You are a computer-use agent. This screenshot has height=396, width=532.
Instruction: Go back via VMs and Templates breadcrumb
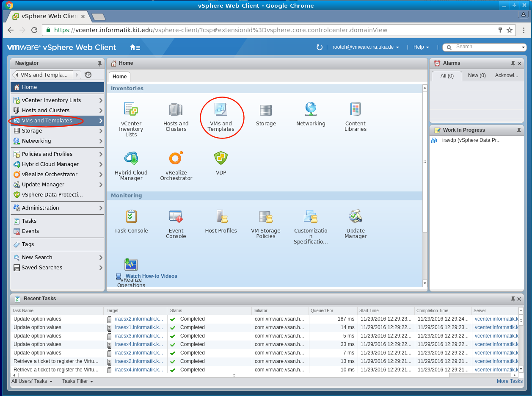pos(42,75)
